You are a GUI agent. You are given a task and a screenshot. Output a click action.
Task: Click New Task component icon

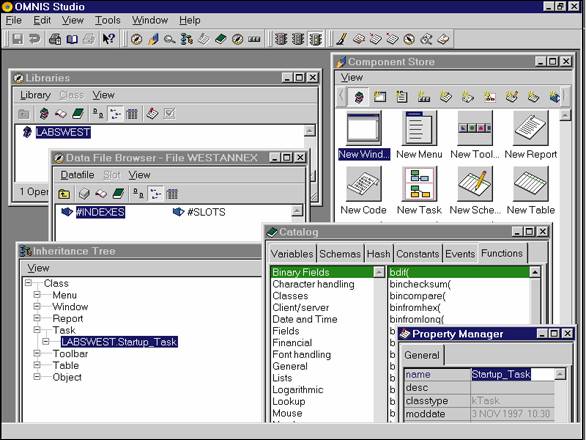pyautogui.click(x=419, y=184)
